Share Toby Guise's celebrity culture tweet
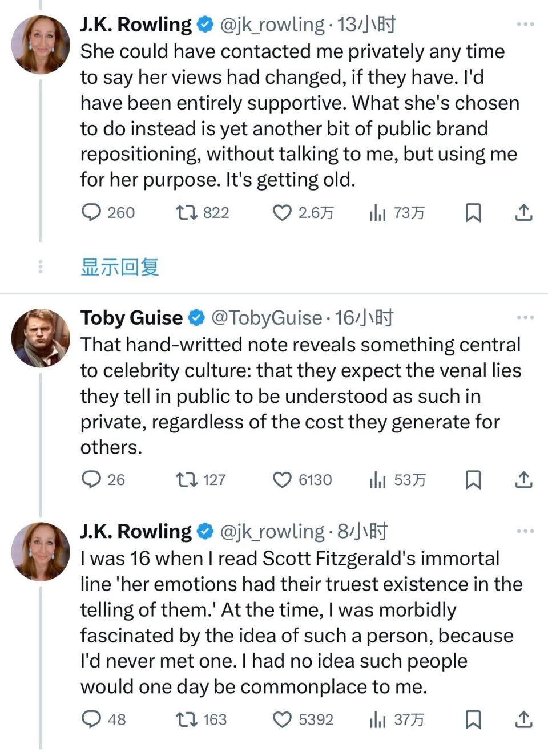Screen dimensions: 548x756 [x=523, y=480]
